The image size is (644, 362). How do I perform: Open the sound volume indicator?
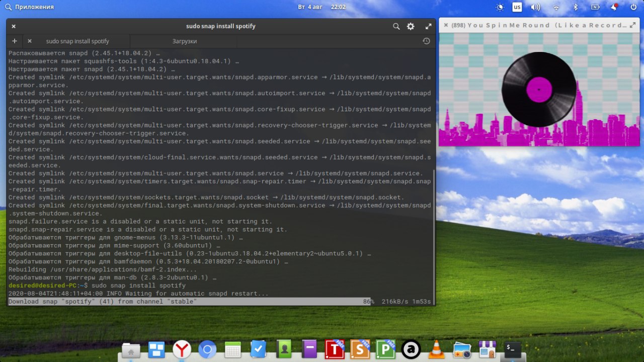[x=535, y=7]
